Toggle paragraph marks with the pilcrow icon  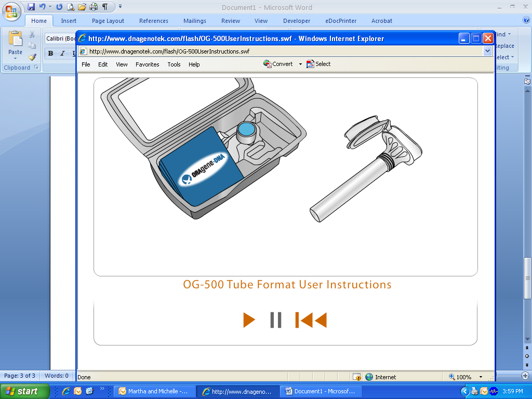[x=105, y=7]
